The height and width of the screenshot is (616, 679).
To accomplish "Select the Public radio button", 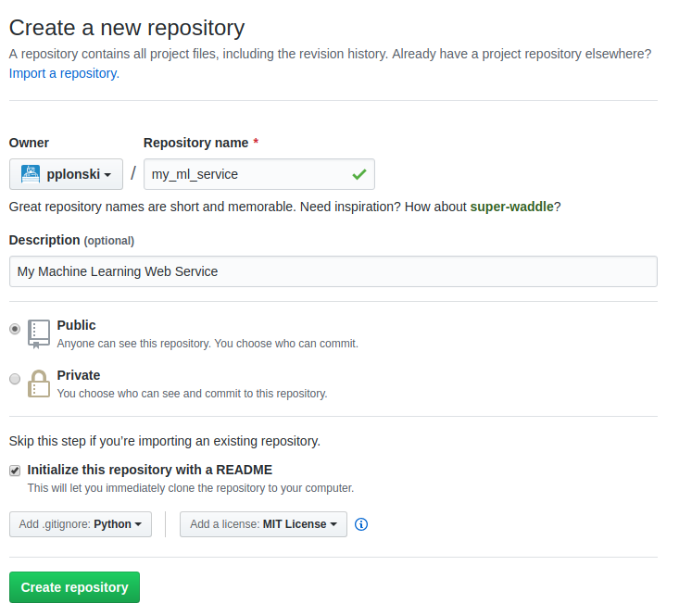I will click(x=15, y=328).
